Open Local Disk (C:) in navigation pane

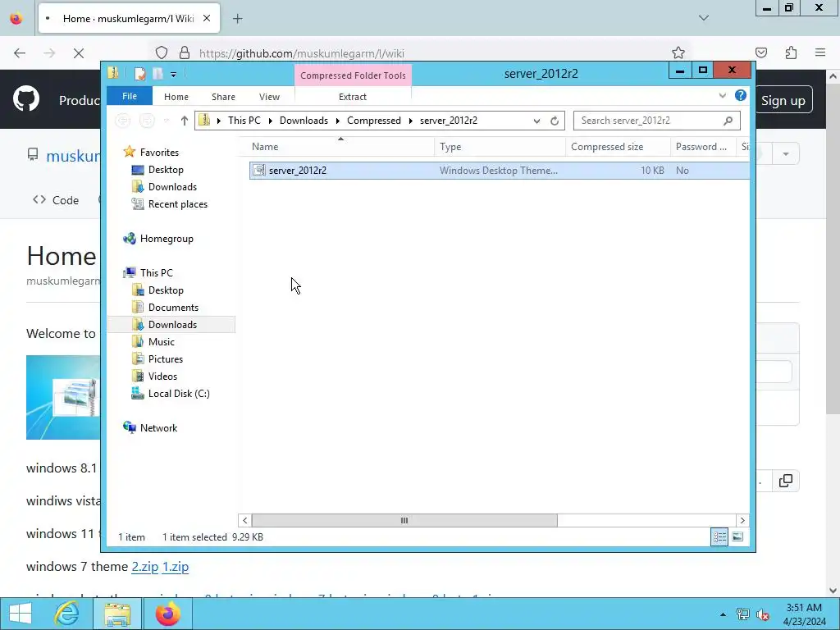(x=179, y=394)
